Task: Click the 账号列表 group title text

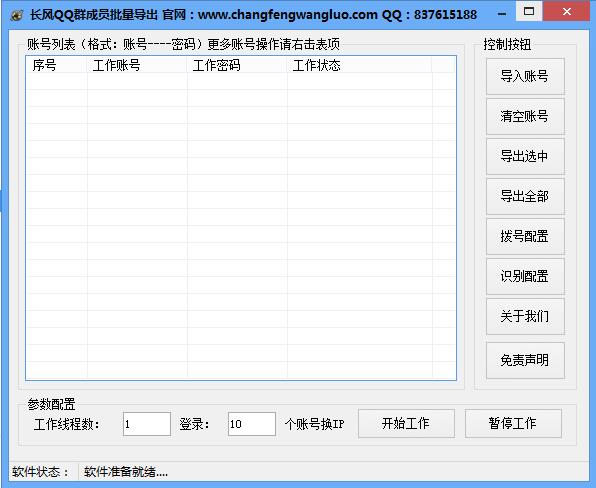Action: tap(183, 44)
